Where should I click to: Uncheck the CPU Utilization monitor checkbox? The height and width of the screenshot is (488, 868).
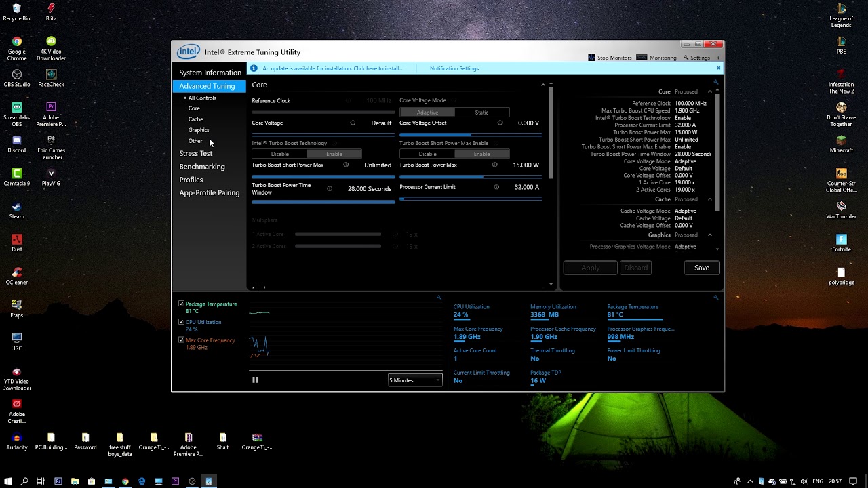tap(181, 322)
